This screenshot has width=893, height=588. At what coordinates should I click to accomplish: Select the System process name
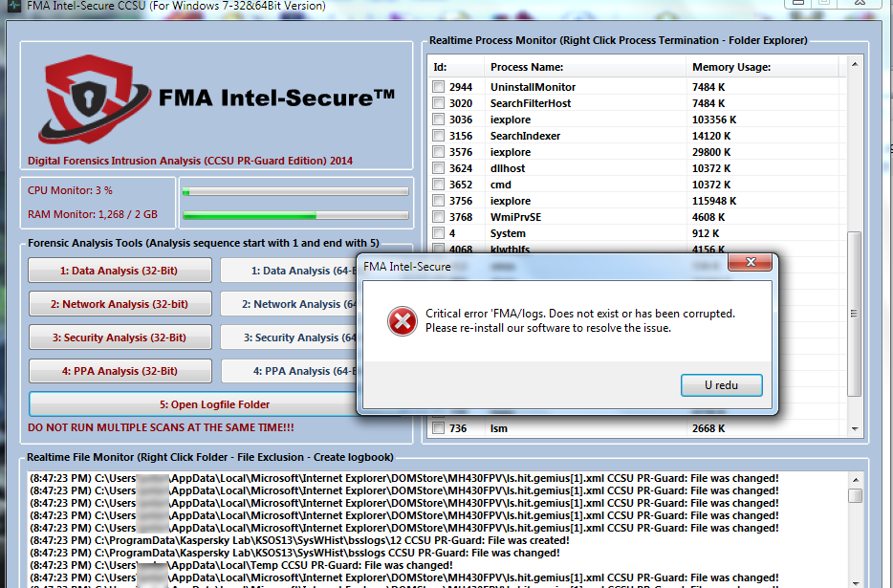pos(508,233)
